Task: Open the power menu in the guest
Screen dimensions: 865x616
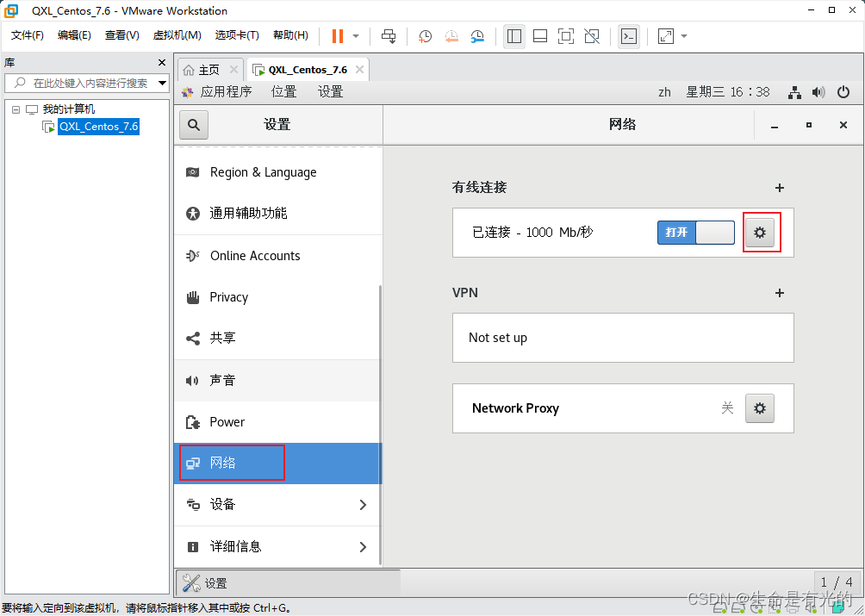Action: point(843,92)
